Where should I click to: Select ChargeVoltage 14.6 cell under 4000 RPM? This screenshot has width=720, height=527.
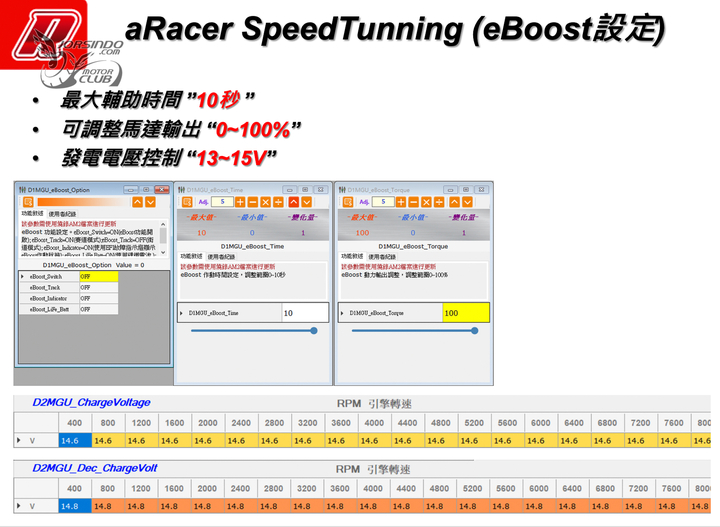point(374,441)
